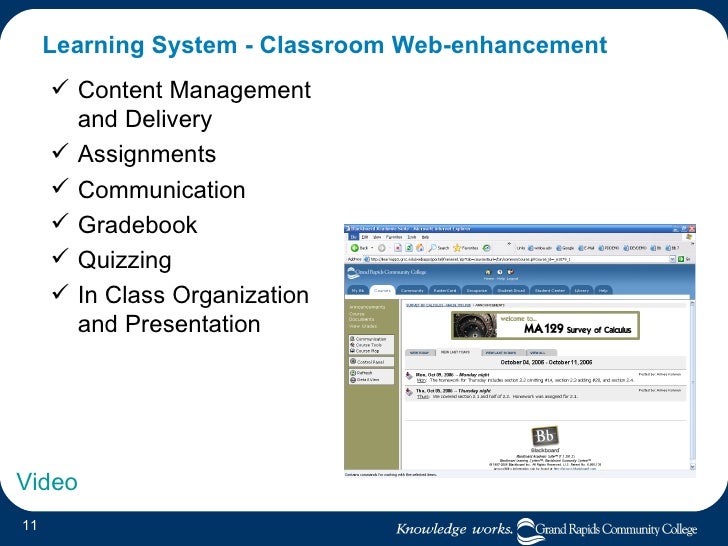
Task: Click the Communication icon in the course sidebar
Action: [352, 339]
